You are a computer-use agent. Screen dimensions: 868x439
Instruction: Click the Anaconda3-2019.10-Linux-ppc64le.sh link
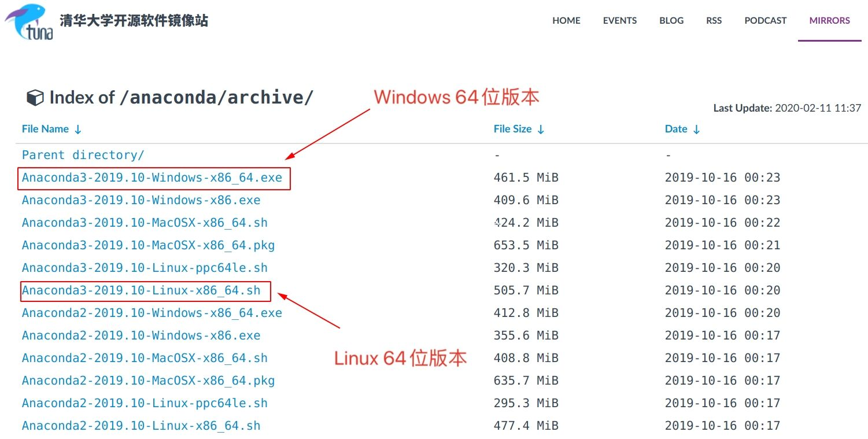point(145,267)
